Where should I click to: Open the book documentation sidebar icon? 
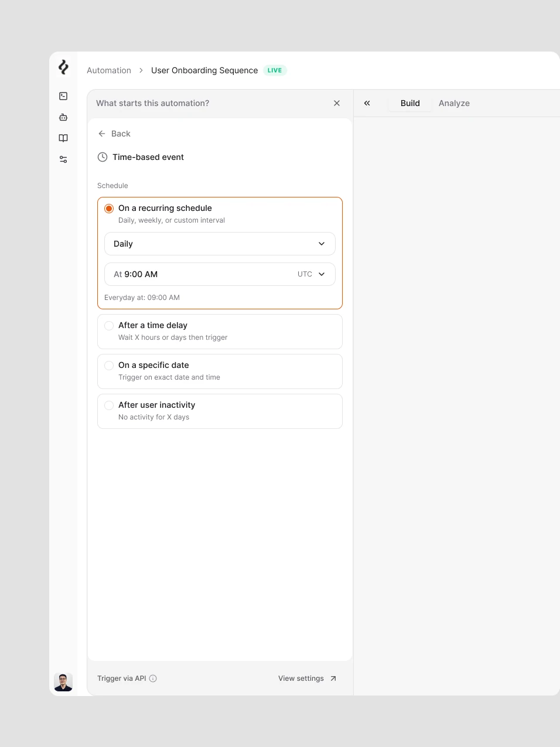[x=63, y=138]
